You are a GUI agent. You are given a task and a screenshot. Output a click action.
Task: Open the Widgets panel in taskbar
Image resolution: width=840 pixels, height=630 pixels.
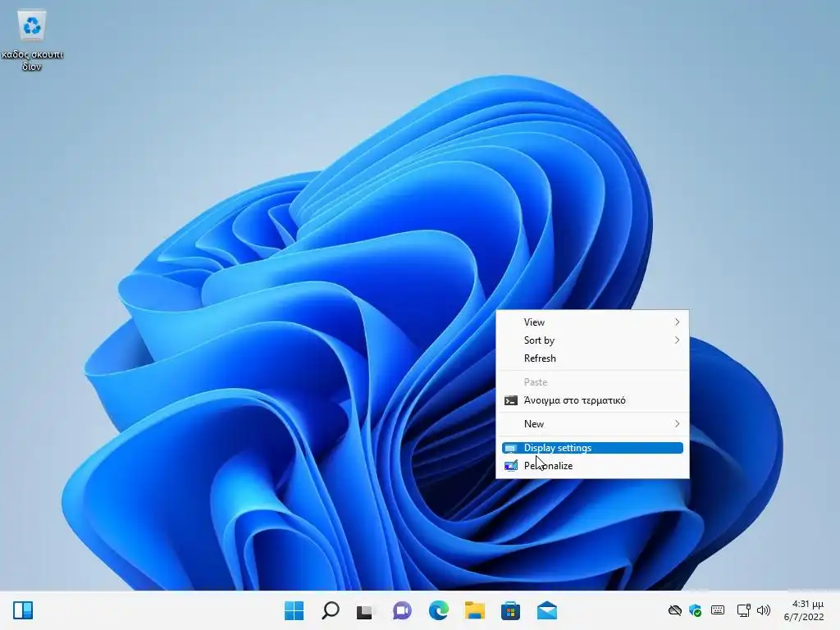point(23,610)
